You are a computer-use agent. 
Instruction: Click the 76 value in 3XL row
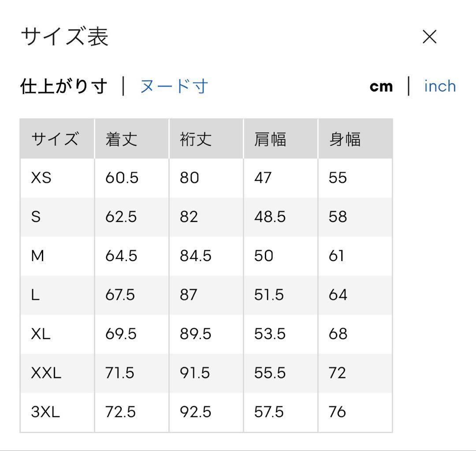click(x=337, y=412)
